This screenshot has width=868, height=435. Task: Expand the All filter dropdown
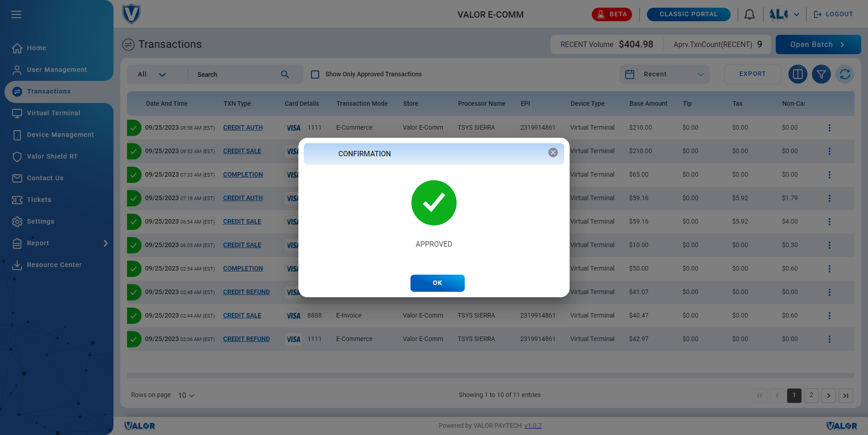pos(152,74)
